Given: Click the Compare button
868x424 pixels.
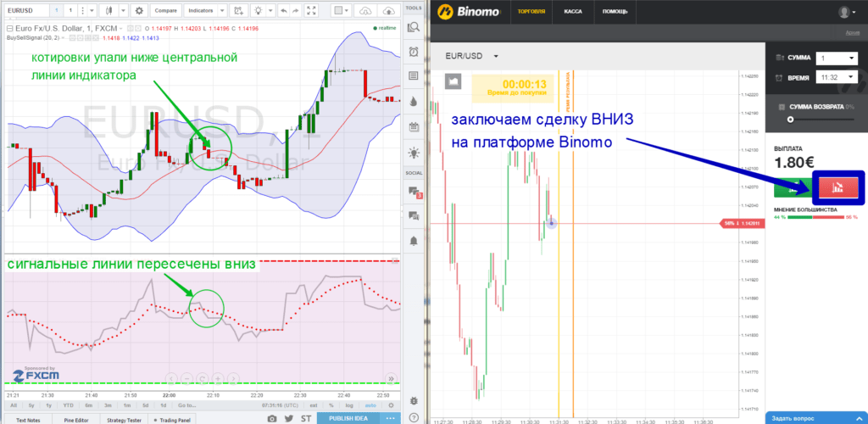Looking at the screenshot, I should 165,12.
